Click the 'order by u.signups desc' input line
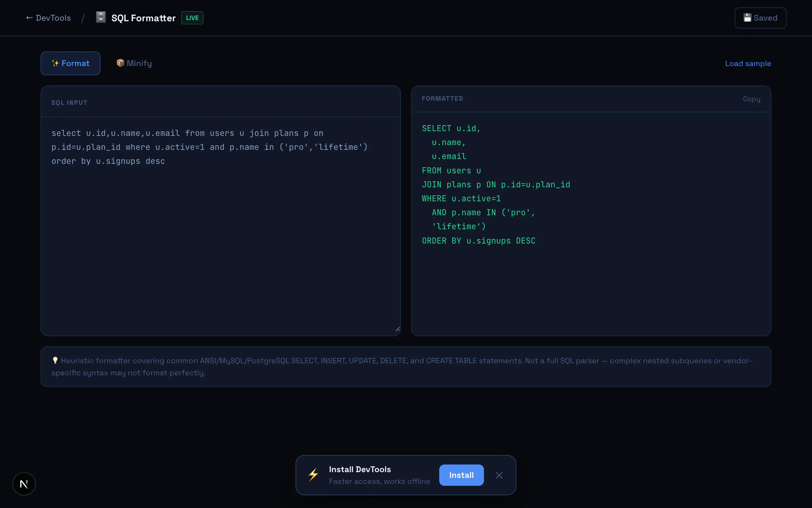 [x=108, y=161]
